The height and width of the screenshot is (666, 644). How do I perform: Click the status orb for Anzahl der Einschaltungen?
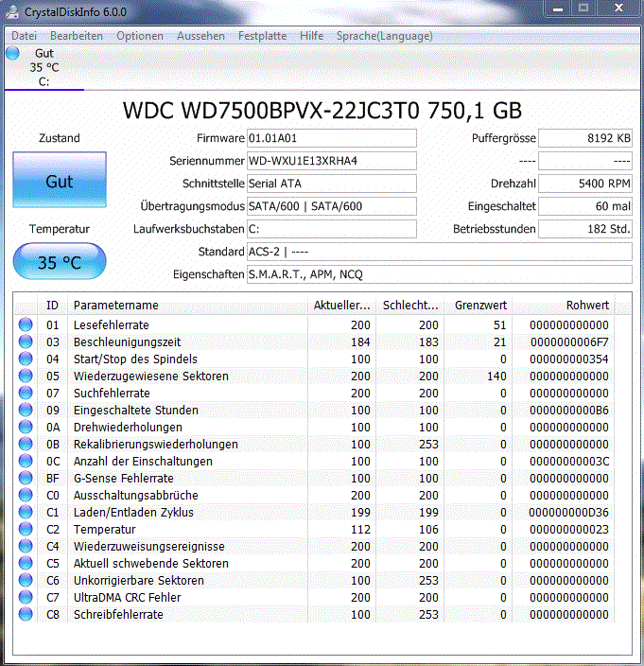coord(26,461)
